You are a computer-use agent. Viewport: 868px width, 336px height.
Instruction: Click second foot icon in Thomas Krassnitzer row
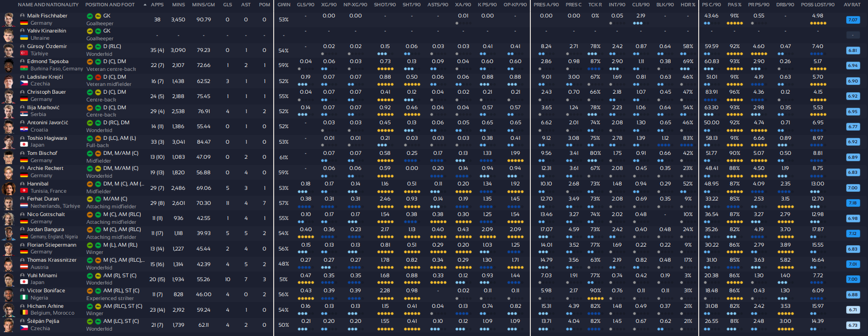click(x=98, y=260)
